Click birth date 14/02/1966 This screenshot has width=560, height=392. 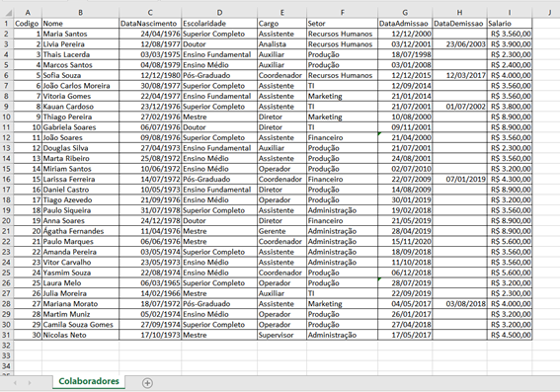pyautogui.click(x=150, y=293)
